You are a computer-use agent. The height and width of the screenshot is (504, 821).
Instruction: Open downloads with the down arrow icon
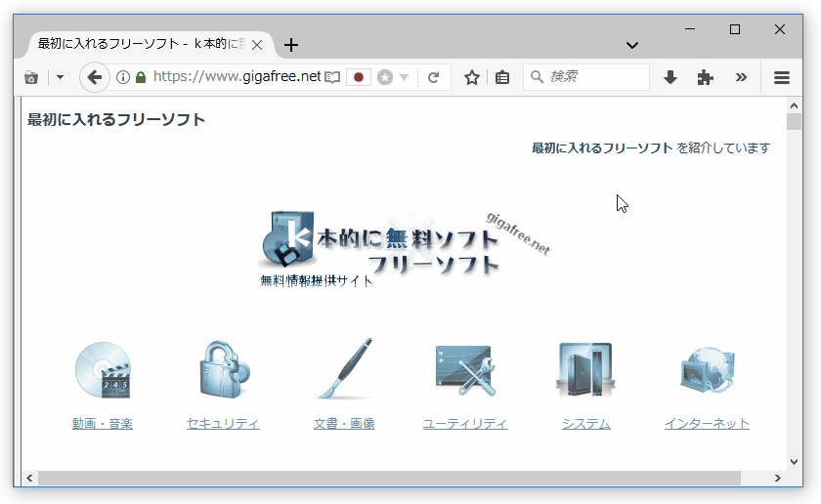pyautogui.click(x=670, y=77)
